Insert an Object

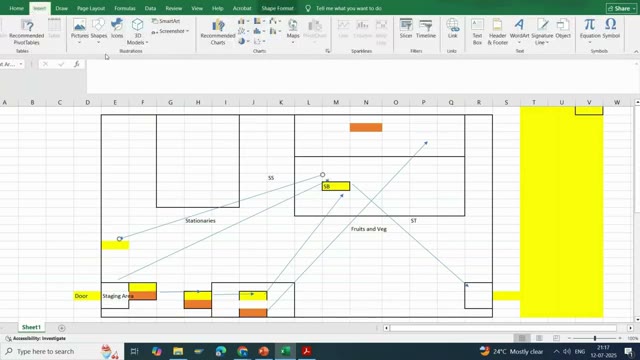(563, 29)
